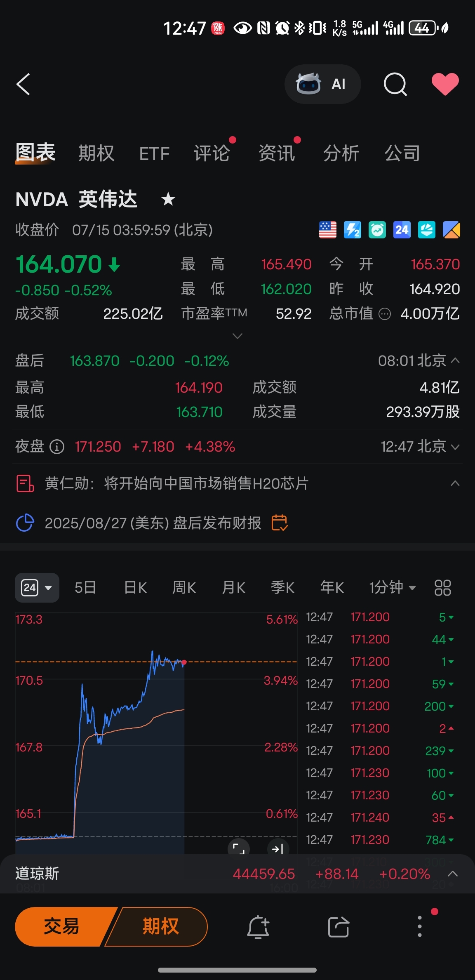The image size is (475, 980).
Task: Tap the 173.3 chart axis label
Action: (x=29, y=620)
